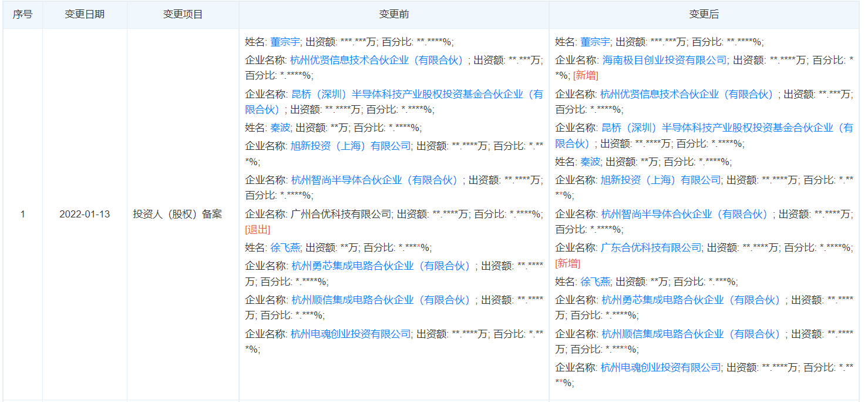This screenshot has width=868, height=402.
Task: Click 广东合优科技有限公司 link
Action: 651,248
